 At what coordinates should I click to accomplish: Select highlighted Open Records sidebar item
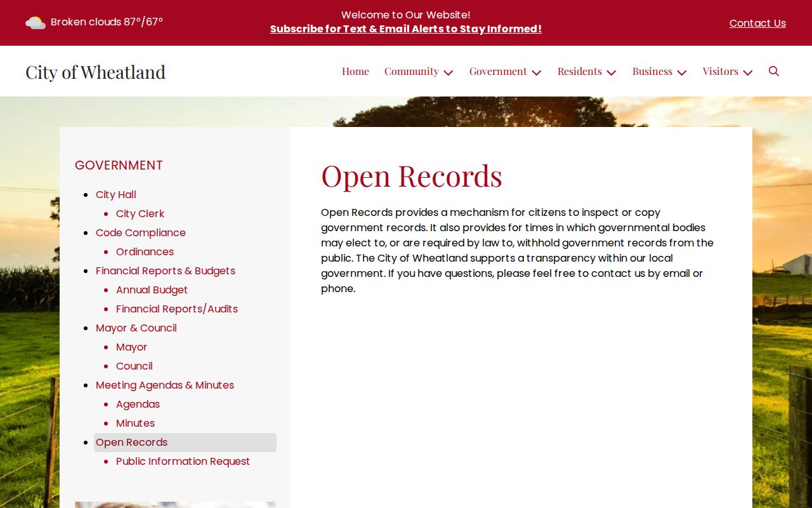pos(185,443)
